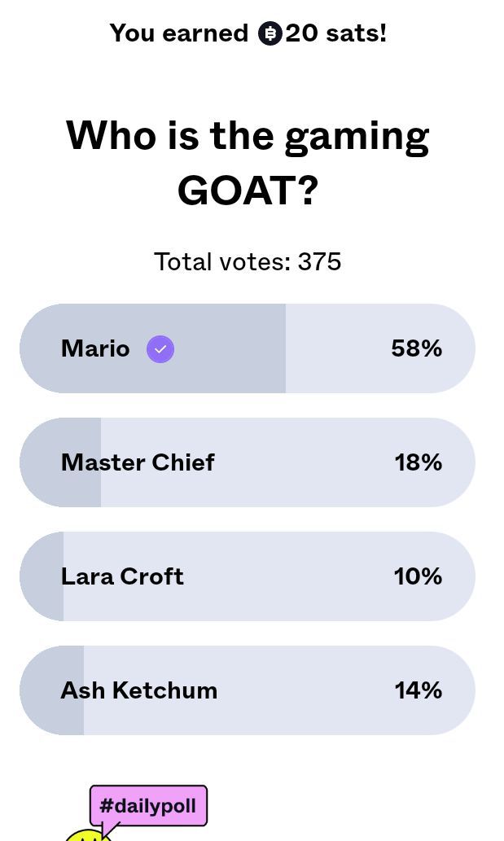Click the 18% result for Master Chief
The image size is (504, 841).
pos(418,462)
